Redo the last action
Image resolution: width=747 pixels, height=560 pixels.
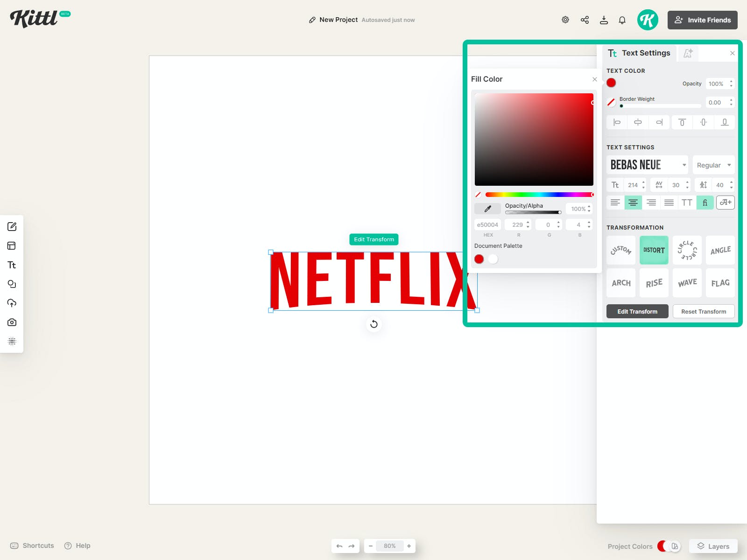352,546
